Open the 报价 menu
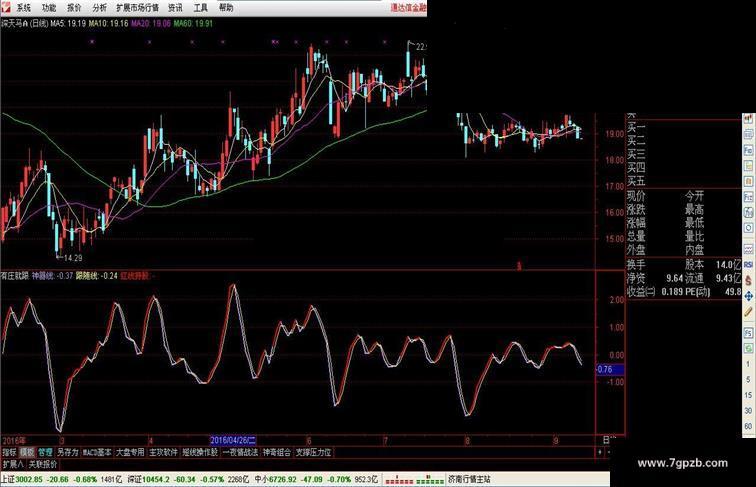 [74, 8]
